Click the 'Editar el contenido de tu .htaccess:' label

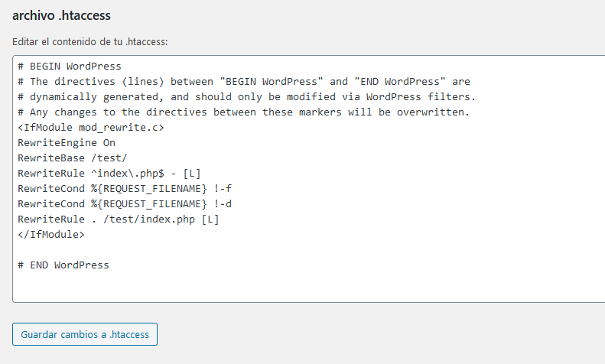pos(90,41)
